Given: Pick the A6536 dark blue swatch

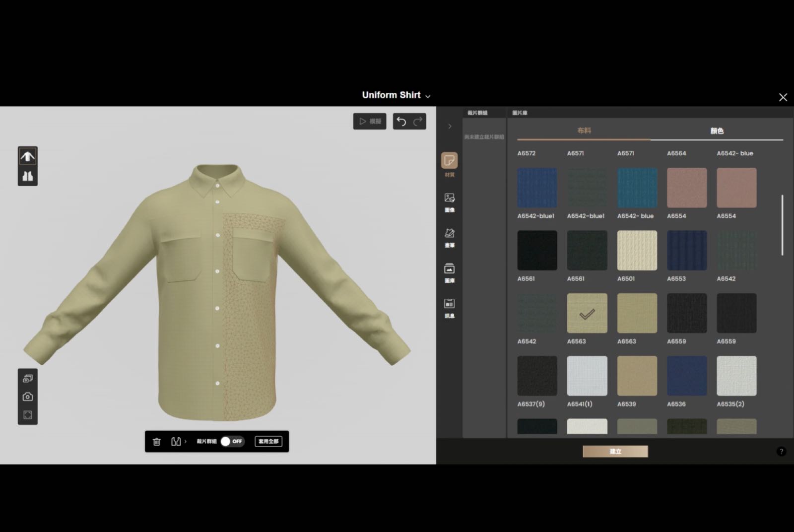Looking at the screenshot, I should [687, 376].
